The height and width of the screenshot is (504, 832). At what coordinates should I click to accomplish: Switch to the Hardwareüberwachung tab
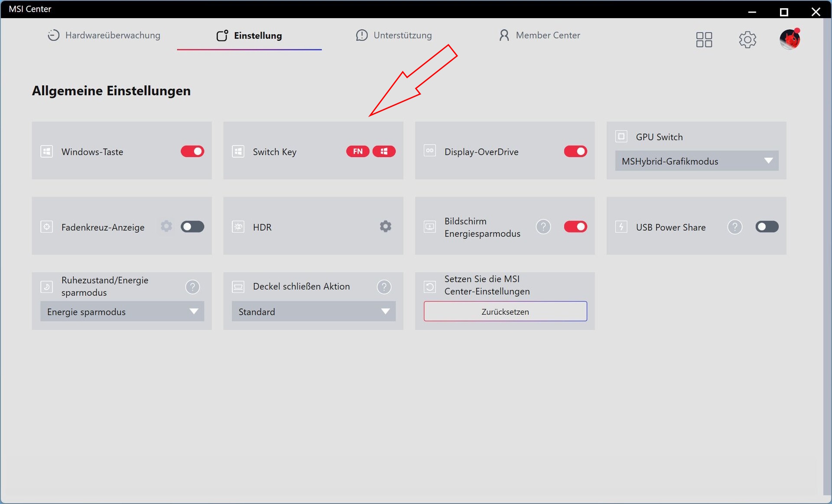coord(104,36)
